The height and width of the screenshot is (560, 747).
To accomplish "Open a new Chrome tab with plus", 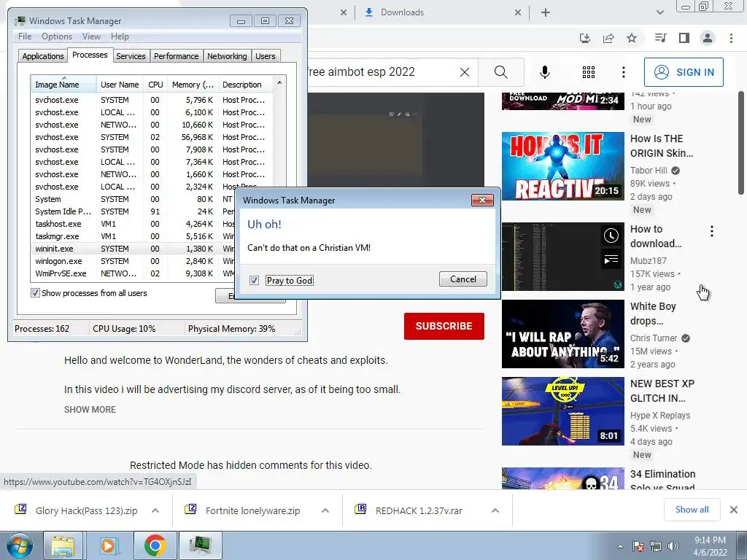I will point(546,13).
